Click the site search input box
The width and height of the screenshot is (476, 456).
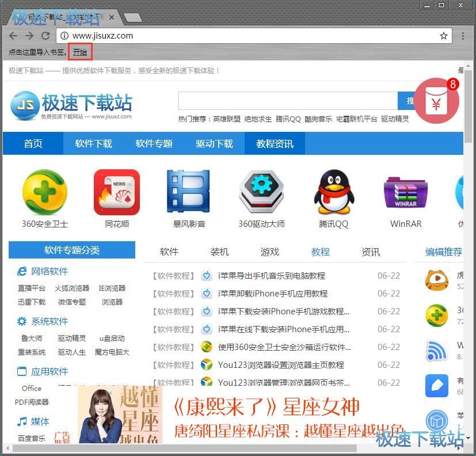pyautogui.click(x=288, y=101)
